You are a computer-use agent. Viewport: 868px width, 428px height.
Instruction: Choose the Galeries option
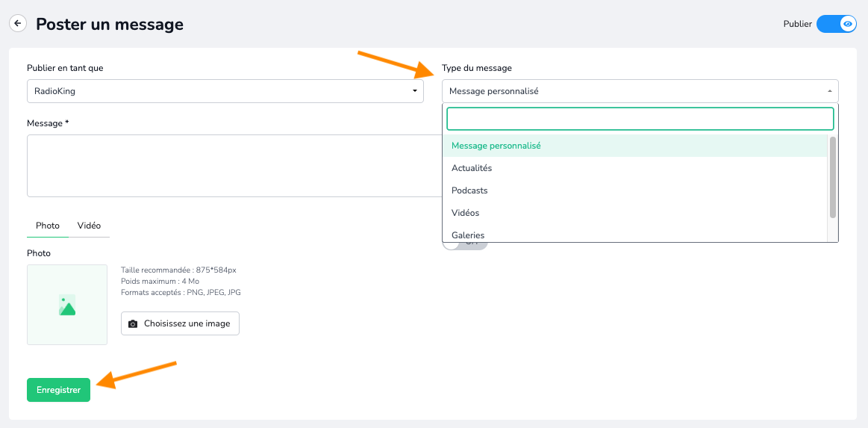click(634, 234)
